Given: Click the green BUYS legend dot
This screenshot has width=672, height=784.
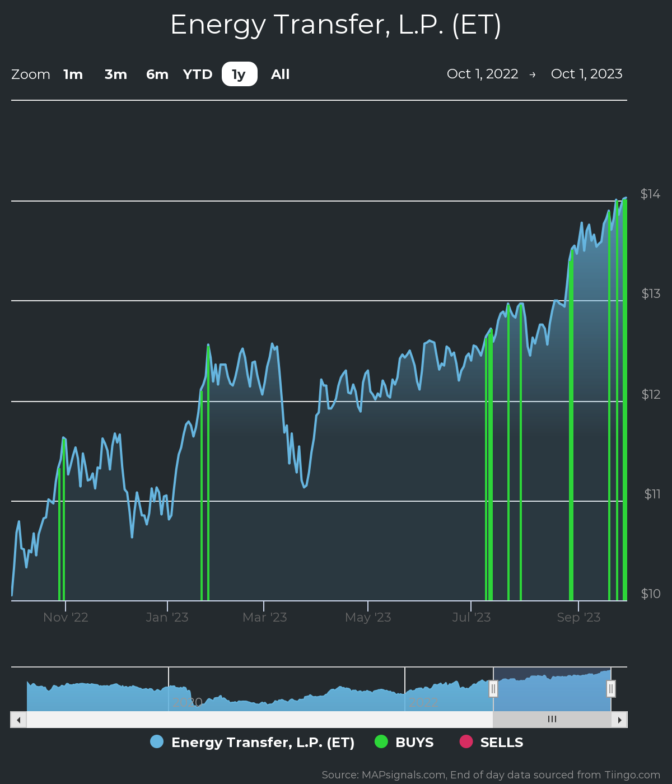Looking at the screenshot, I should click(381, 741).
